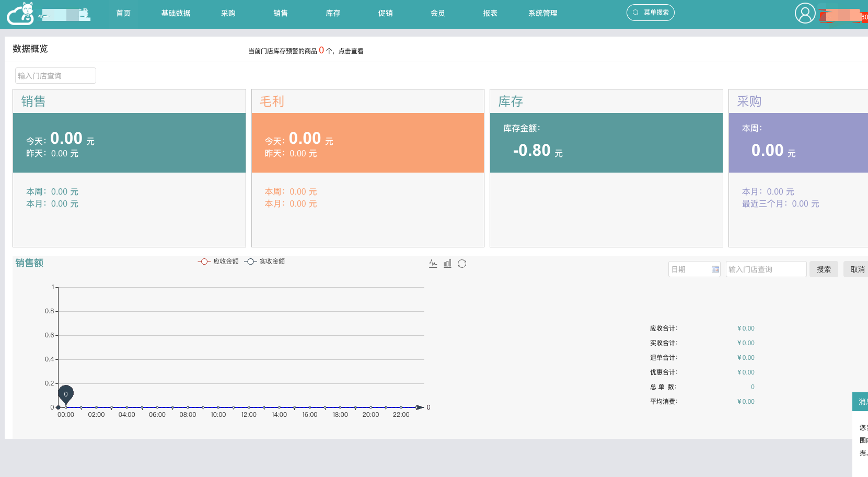Open the 系统管理 menu
The width and height of the screenshot is (868, 477).
542,13
